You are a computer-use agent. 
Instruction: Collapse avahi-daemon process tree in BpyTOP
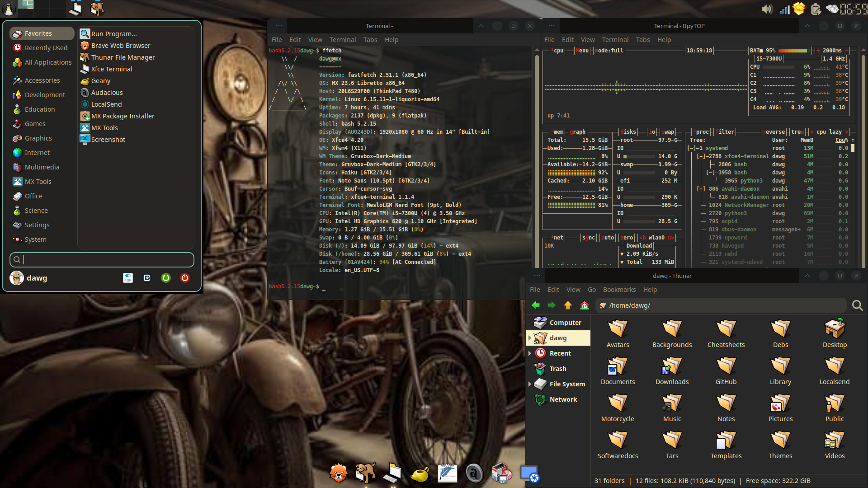701,189
